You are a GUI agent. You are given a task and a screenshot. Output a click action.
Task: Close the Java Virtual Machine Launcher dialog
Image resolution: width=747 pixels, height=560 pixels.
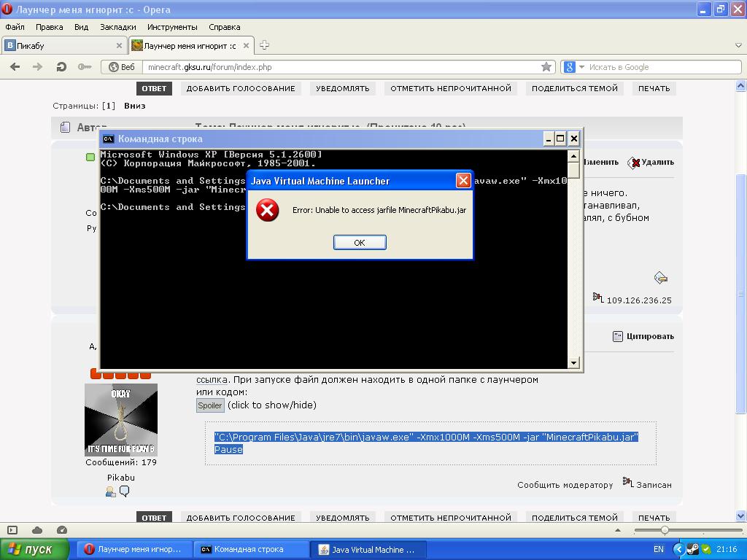tap(463, 181)
